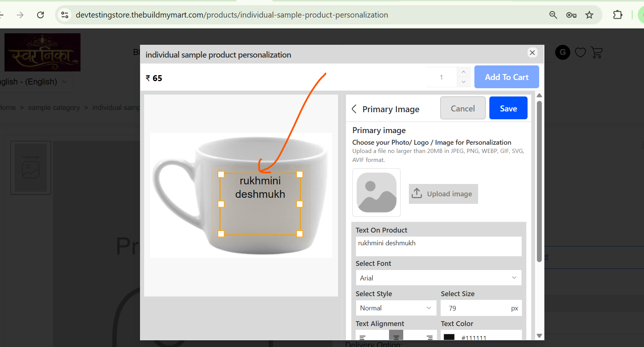Align text to the right
This screenshot has width=644, height=347.
click(x=429, y=337)
